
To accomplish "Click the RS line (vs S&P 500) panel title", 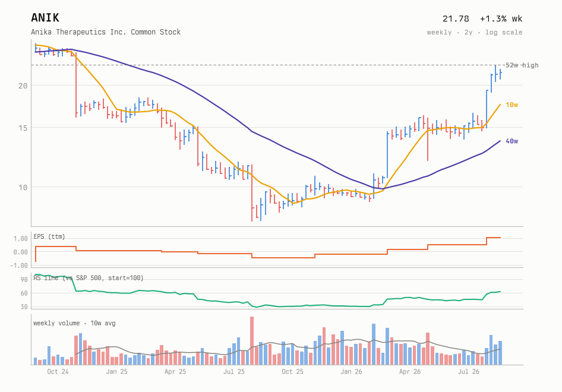I will point(89,278).
